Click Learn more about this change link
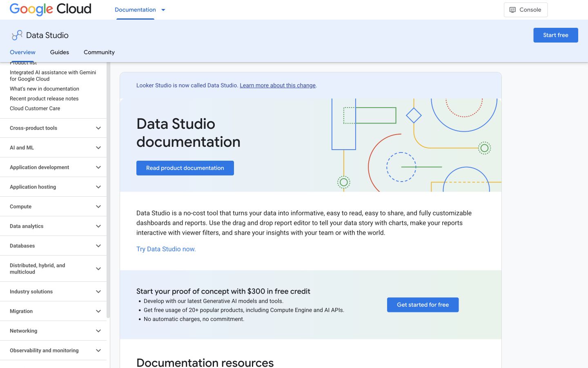 tap(278, 85)
